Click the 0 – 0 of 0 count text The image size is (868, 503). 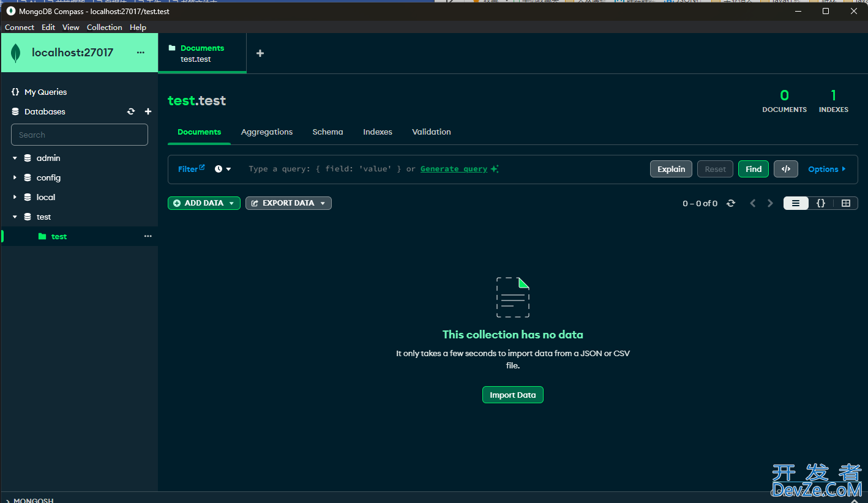700,203
